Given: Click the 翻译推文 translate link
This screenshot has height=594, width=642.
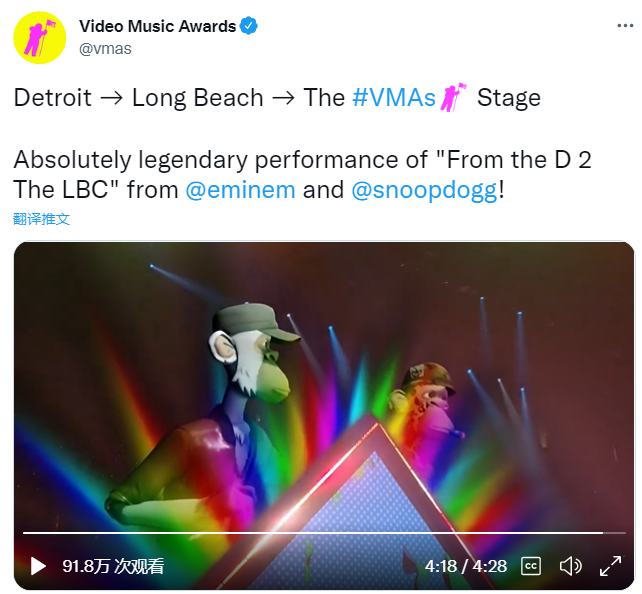Looking at the screenshot, I should [41, 219].
